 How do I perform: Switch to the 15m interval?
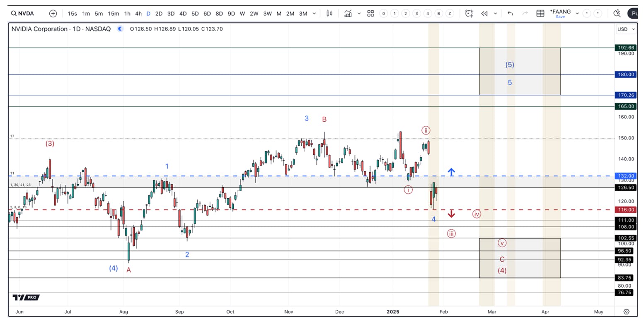pyautogui.click(x=114, y=14)
